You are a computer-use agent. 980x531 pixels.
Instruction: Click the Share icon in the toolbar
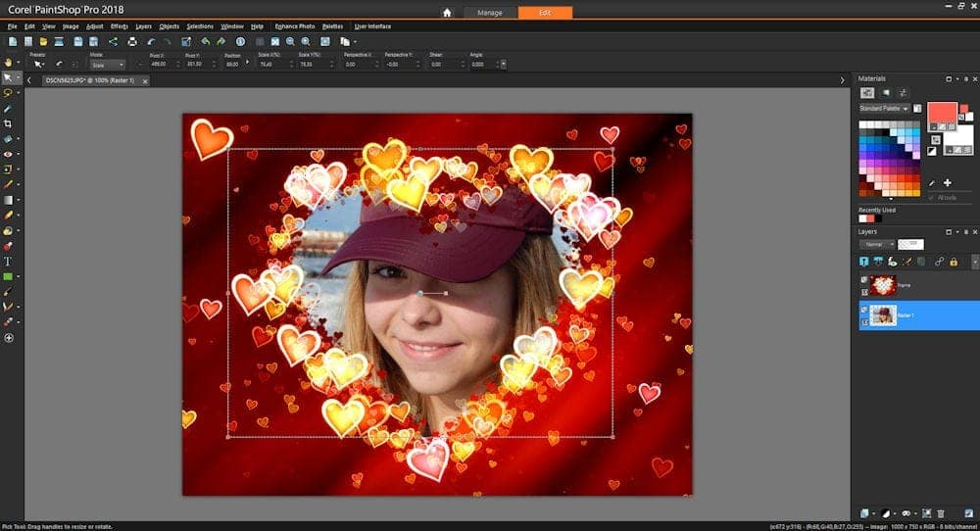click(113, 42)
